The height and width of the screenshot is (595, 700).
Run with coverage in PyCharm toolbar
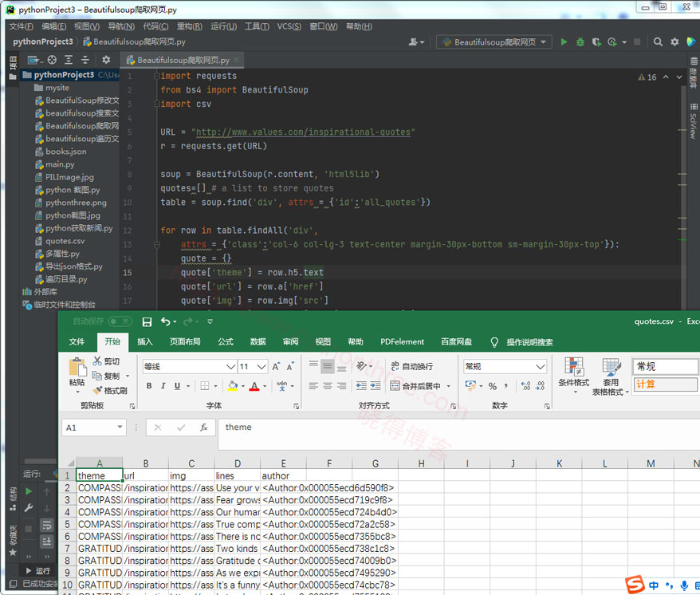pos(596,42)
